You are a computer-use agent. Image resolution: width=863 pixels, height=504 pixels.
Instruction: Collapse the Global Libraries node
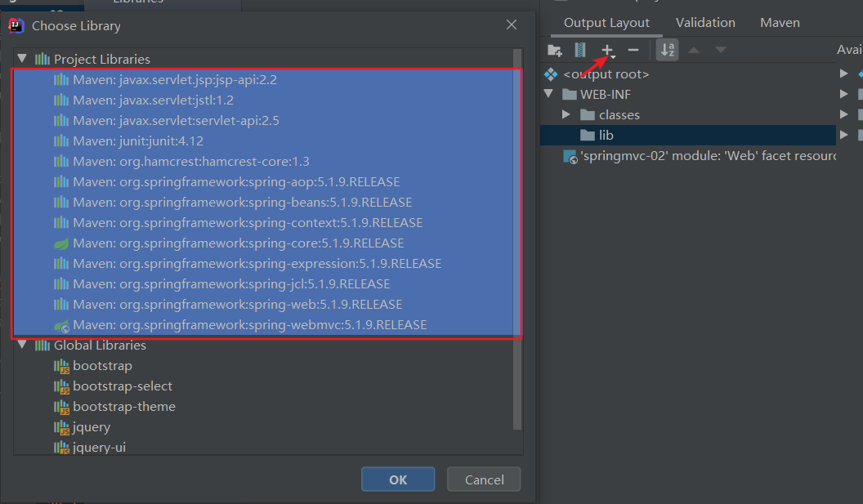(22, 345)
